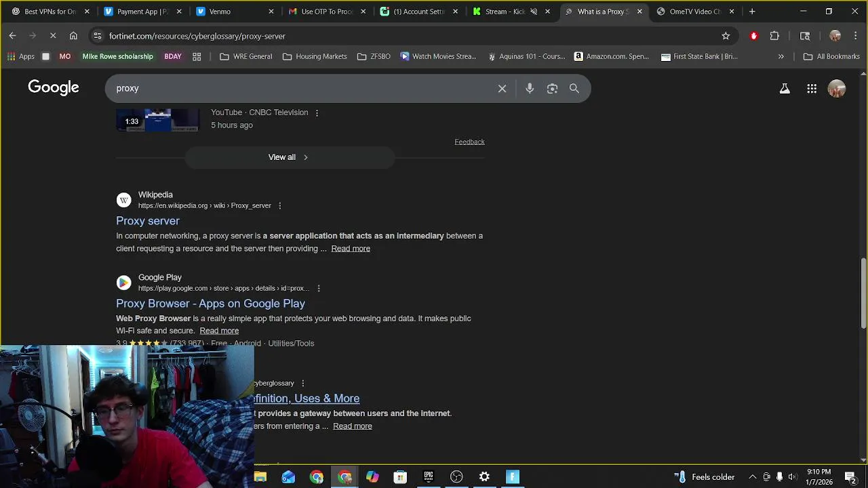Viewport: 868px width, 488px height.
Task: Go back to previous page
Action: pos(12,36)
